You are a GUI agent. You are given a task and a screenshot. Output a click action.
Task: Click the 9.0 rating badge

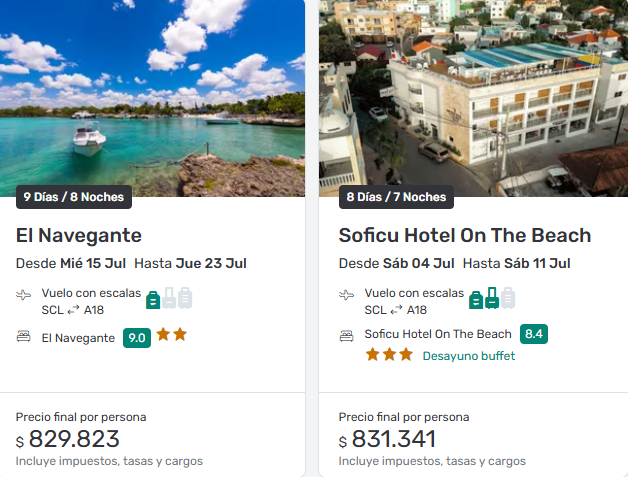pyautogui.click(x=137, y=338)
